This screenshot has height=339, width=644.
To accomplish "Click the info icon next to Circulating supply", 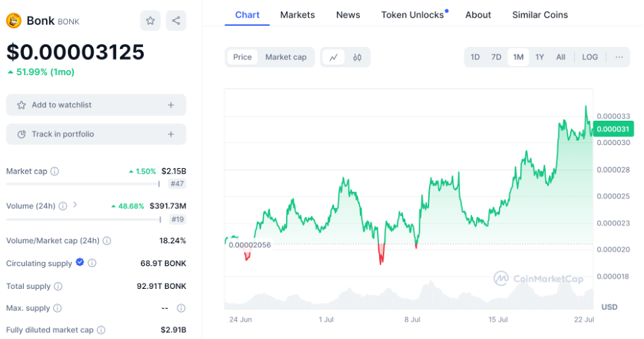I will (92, 263).
